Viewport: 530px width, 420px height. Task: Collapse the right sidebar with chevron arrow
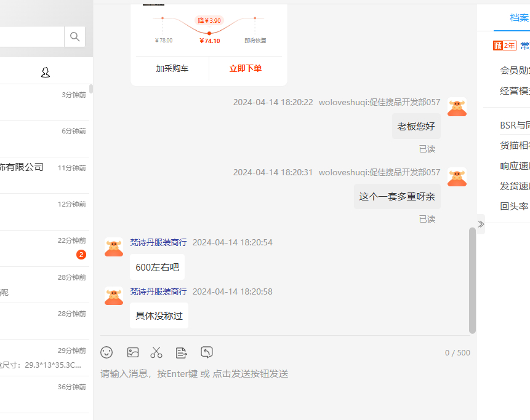coord(481,224)
